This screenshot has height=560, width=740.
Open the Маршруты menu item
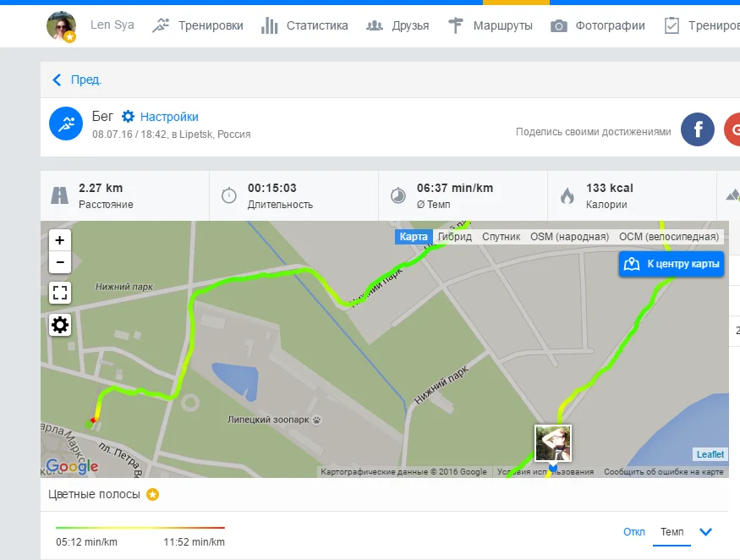pos(502,25)
